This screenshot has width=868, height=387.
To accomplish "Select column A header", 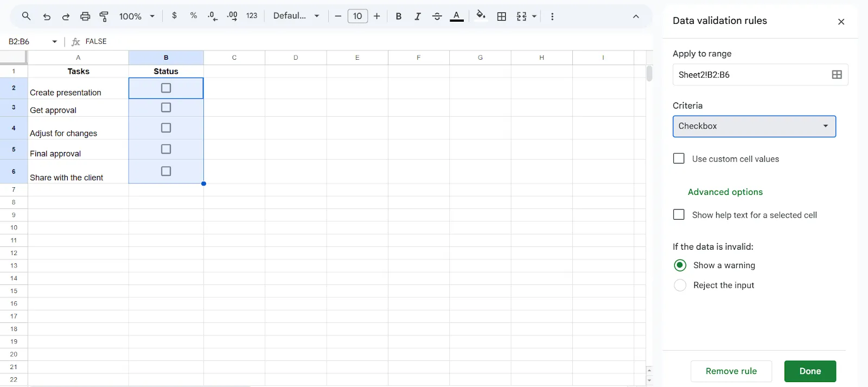I will [x=78, y=58].
